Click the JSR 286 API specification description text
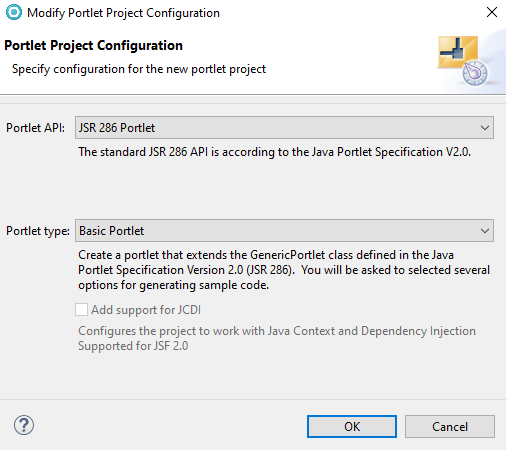The height and width of the screenshot is (450, 506). click(x=274, y=152)
